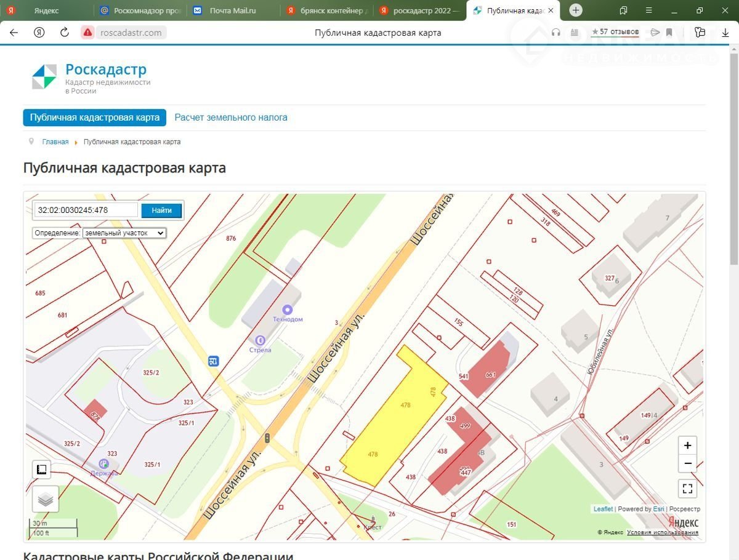The image size is (739, 560).
Task: Open Расчет земельного налога tab
Action: (x=231, y=118)
